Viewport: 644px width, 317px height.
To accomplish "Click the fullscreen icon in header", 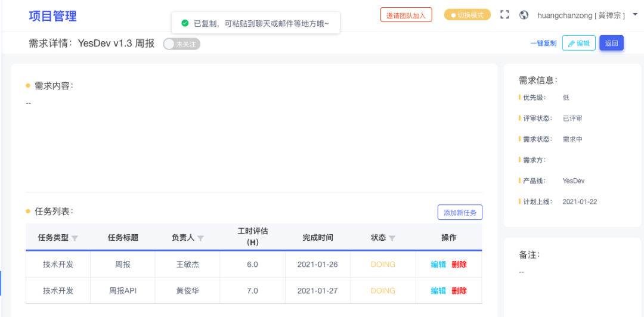I will (x=504, y=15).
